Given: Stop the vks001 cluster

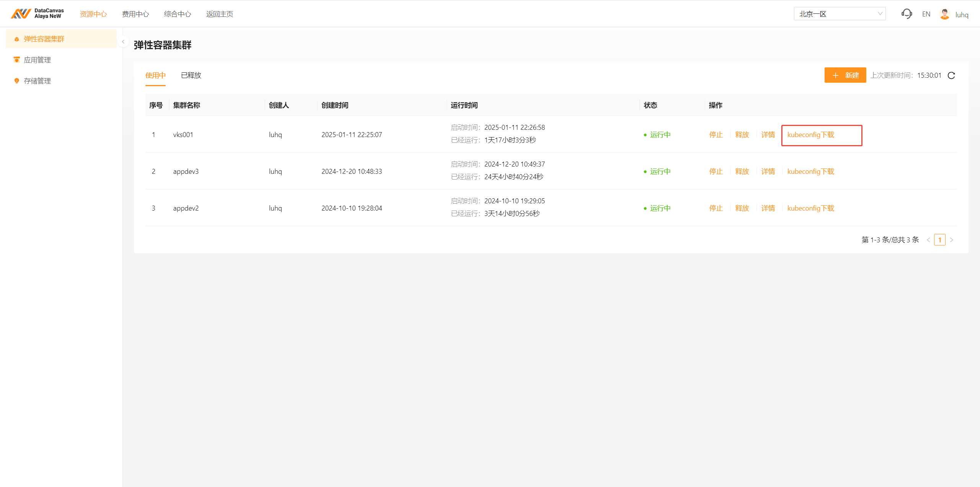Looking at the screenshot, I should pos(716,135).
